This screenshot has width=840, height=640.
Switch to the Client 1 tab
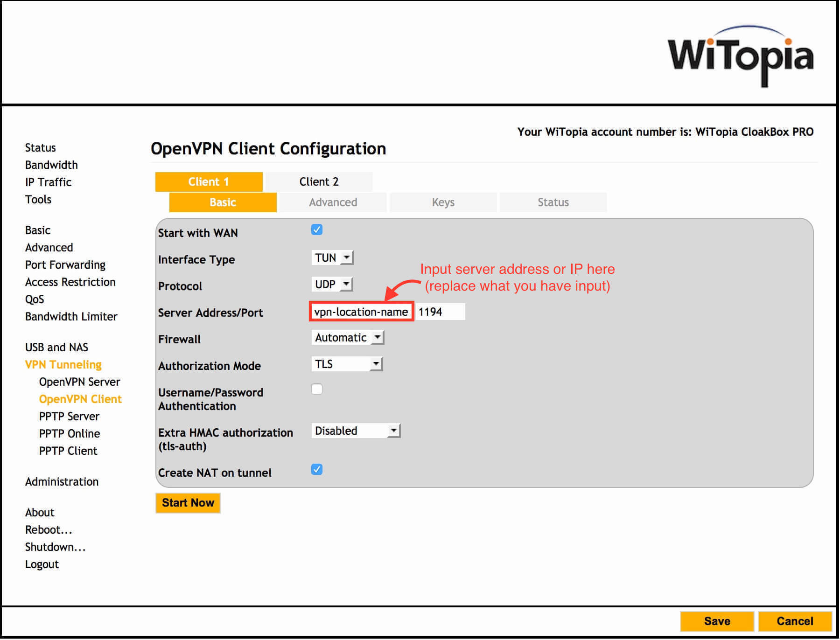tap(209, 182)
